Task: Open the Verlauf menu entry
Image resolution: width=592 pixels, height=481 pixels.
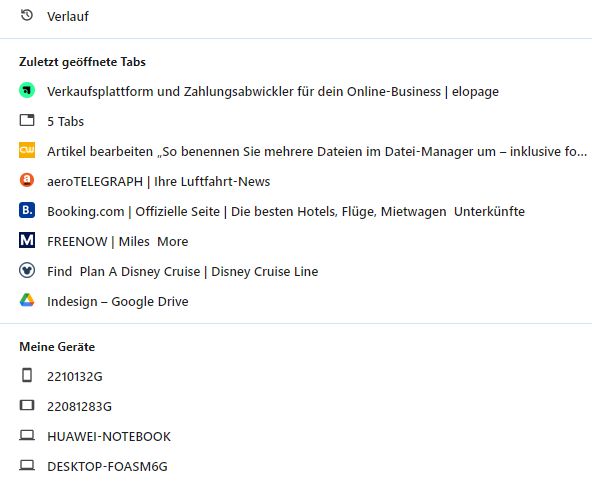Action: tap(68, 16)
